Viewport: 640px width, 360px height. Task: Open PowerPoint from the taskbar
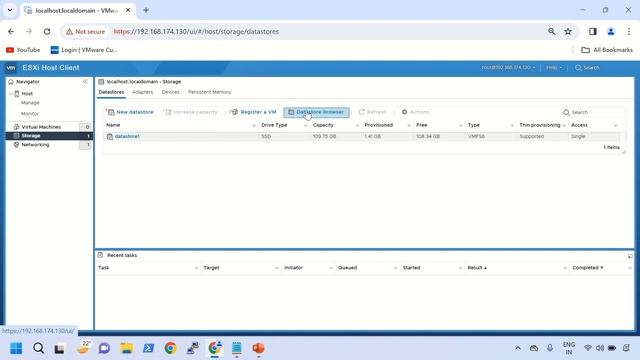click(258, 348)
